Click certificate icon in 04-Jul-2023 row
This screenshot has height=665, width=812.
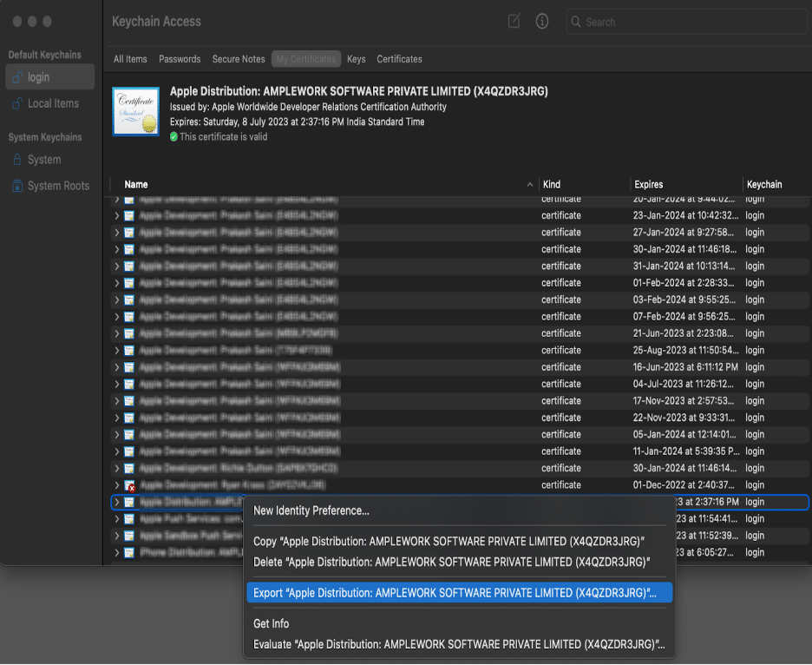coord(129,384)
